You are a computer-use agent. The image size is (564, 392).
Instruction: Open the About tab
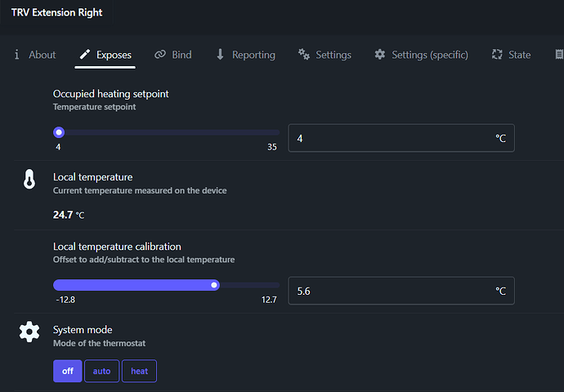tap(43, 55)
